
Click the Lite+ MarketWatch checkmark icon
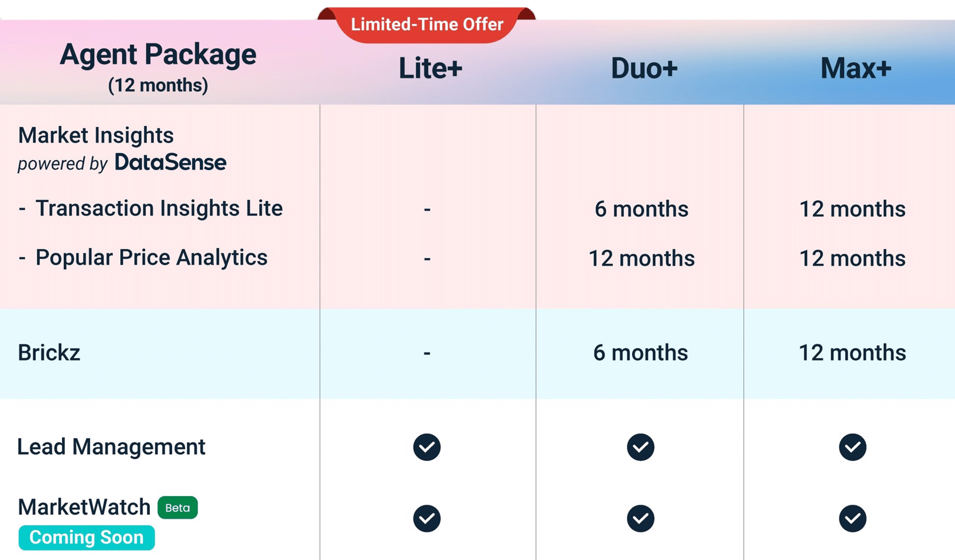pos(427,519)
